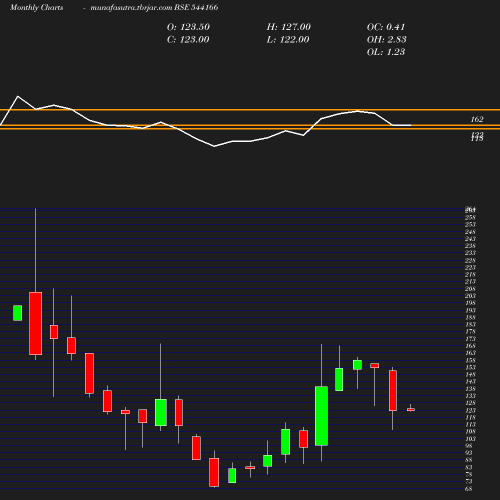Click the upper orange horizontal indicator line
This screenshot has width=500, height=500.
click(x=250, y=110)
